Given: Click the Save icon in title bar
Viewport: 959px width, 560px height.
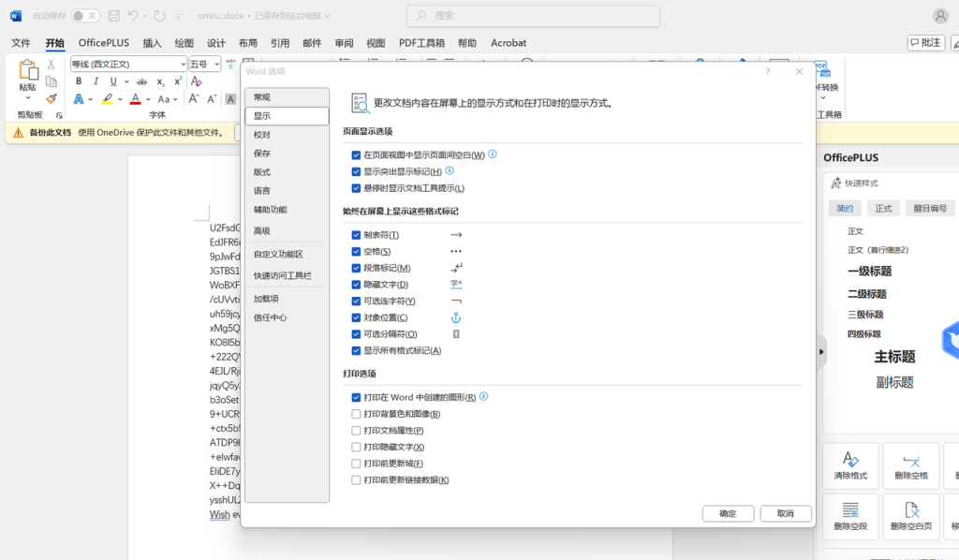Looking at the screenshot, I should (x=113, y=16).
